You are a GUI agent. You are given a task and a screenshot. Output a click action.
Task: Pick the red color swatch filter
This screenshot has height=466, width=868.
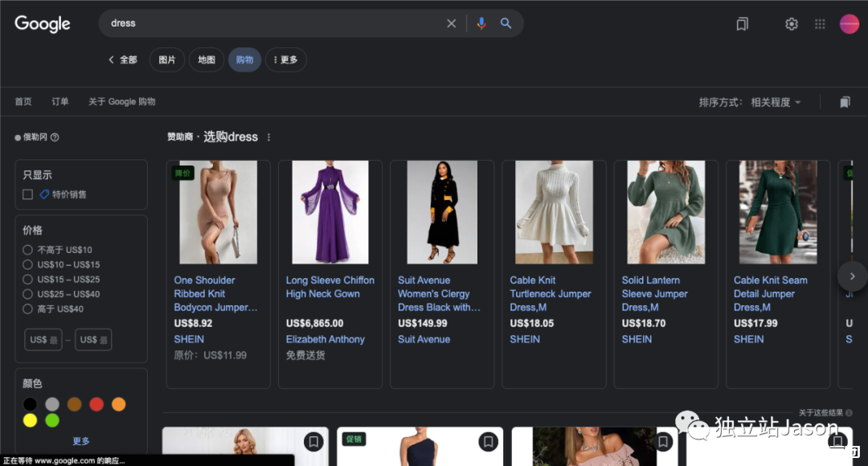click(x=96, y=403)
